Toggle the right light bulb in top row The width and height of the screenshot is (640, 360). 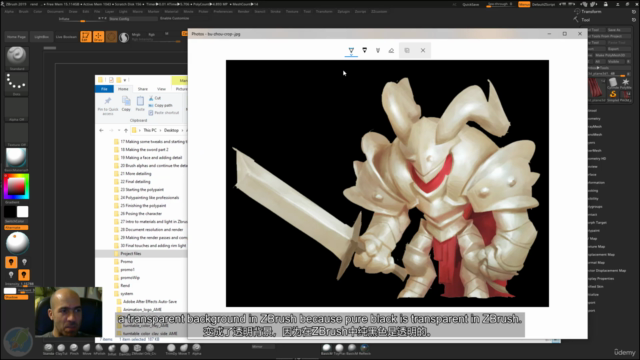24,262
